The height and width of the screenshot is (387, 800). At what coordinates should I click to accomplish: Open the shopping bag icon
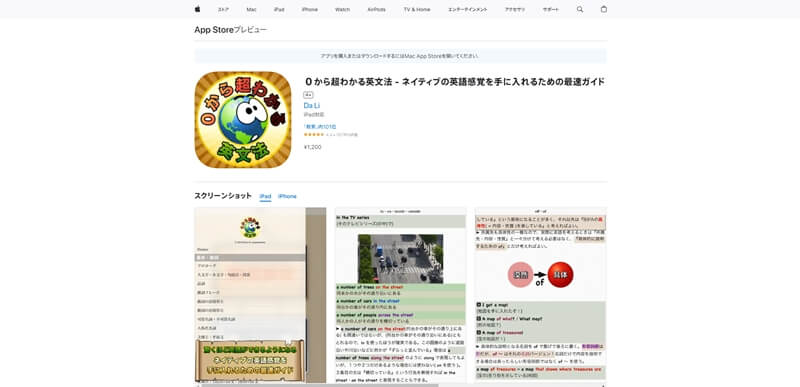(x=604, y=9)
